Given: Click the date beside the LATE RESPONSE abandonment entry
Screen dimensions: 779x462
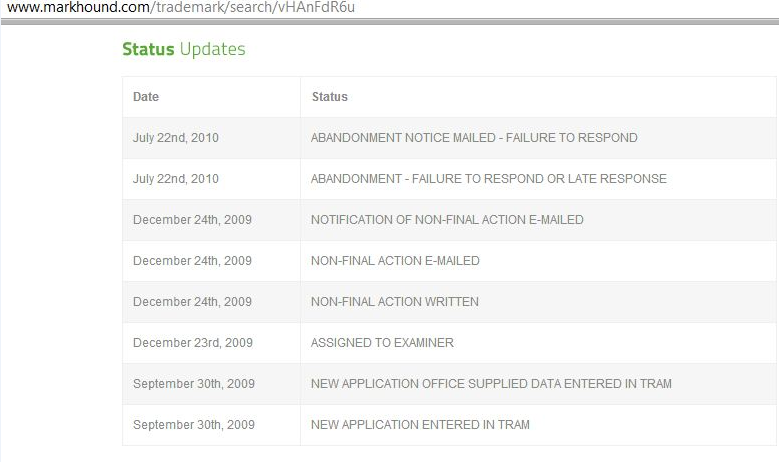Looking at the screenshot, I should click(x=175, y=179).
